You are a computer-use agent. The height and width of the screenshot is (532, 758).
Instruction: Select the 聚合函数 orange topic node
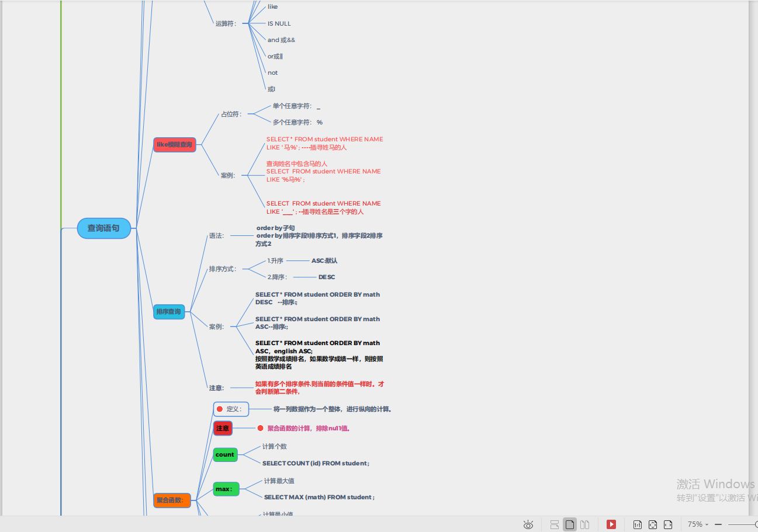(172, 500)
